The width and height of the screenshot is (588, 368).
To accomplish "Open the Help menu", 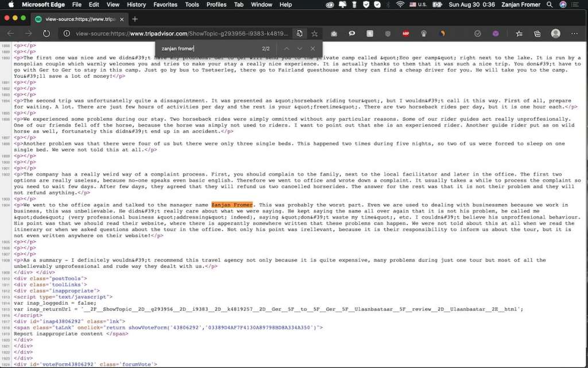I will pyautogui.click(x=286, y=5).
